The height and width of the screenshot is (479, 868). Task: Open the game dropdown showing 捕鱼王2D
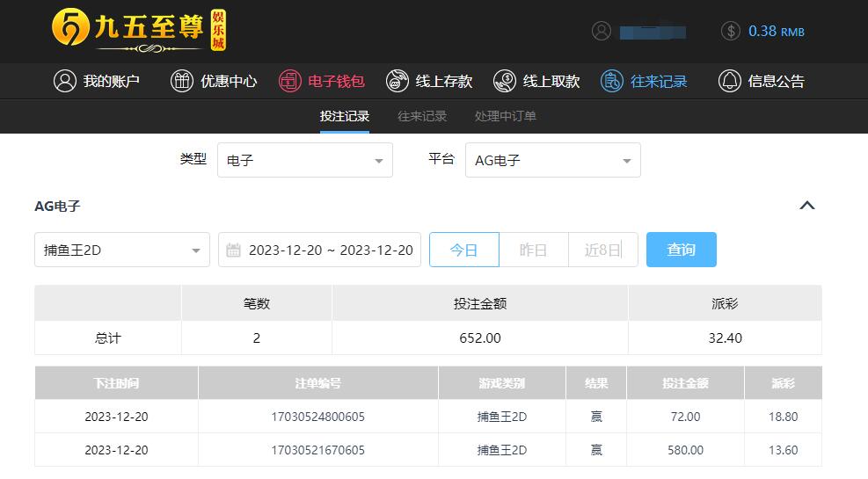click(x=122, y=250)
